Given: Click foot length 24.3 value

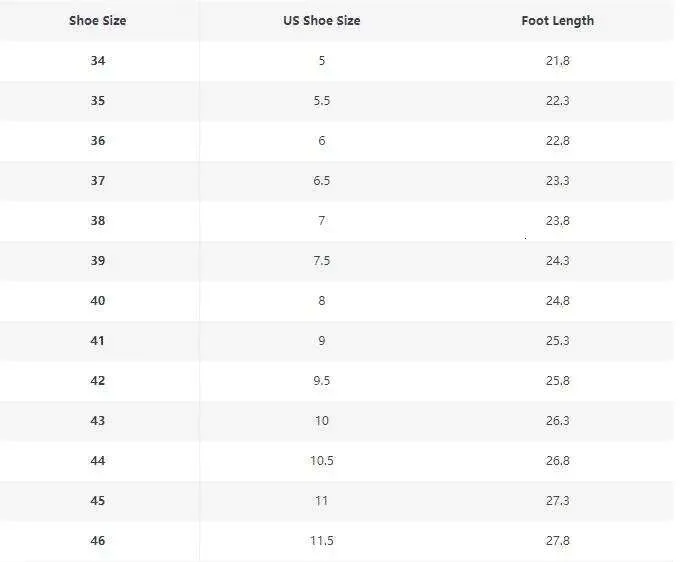Looking at the screenshot, I should click(x=558, y=261).
